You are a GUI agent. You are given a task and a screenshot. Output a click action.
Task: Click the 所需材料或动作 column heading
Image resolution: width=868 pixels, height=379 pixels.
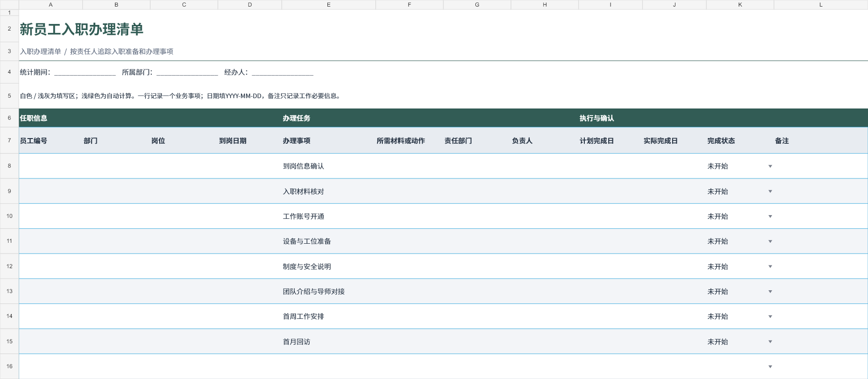[410, 140]
